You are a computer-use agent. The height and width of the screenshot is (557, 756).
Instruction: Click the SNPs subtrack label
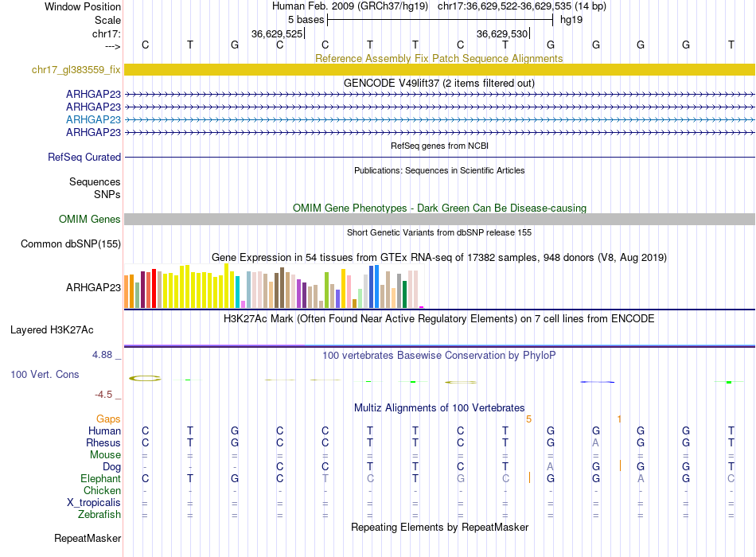pos(107,194)
